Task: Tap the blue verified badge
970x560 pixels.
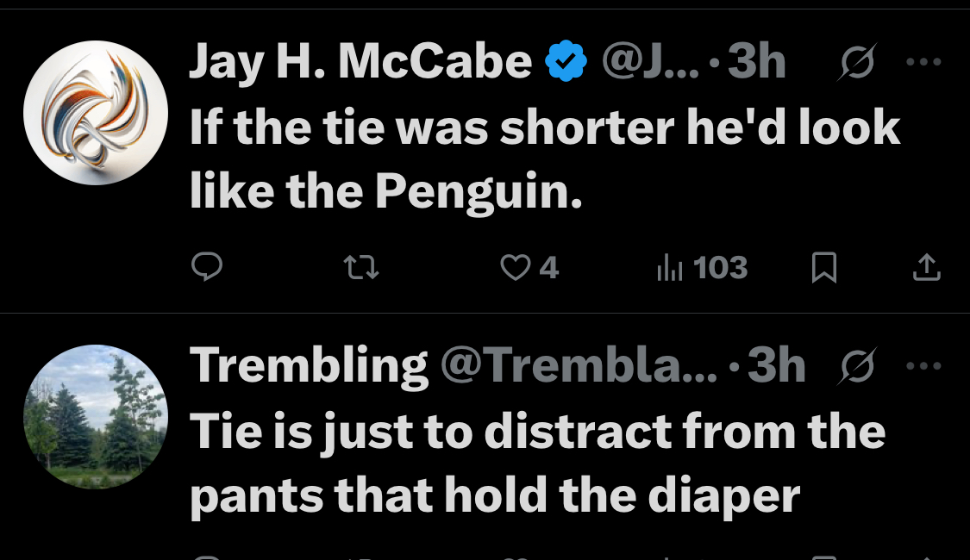Action: click(x=567, y=62)
